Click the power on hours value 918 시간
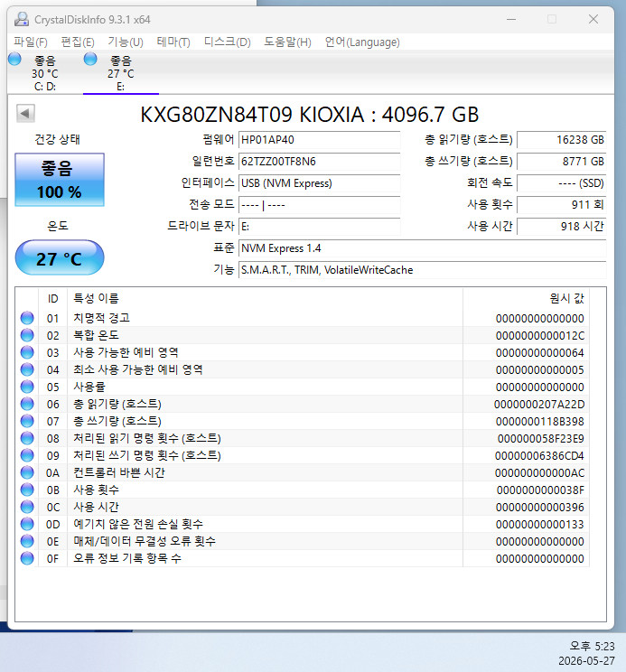This screenshot has width=626, height=672. coord(562,227)
